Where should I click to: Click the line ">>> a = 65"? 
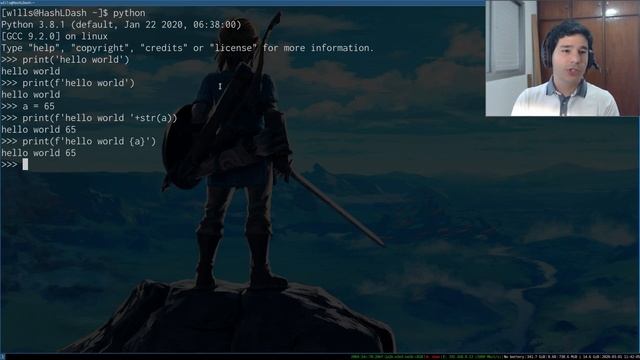[x=28, y=106]
